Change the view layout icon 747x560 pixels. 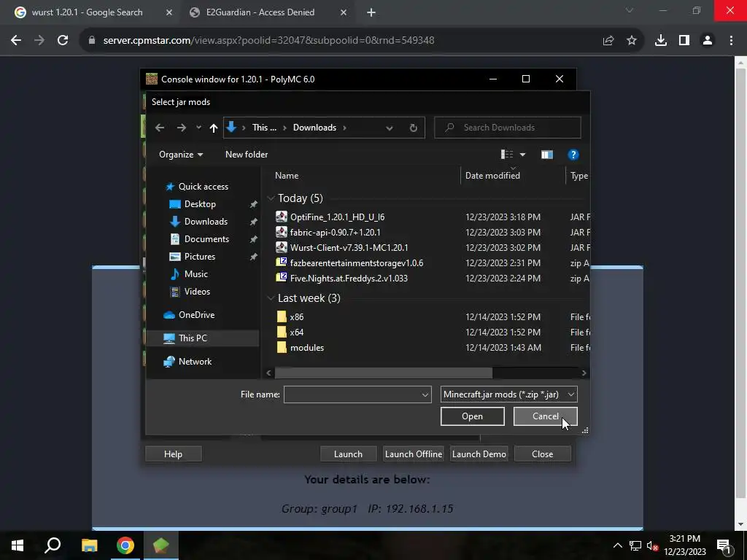(x=507, y=155)
